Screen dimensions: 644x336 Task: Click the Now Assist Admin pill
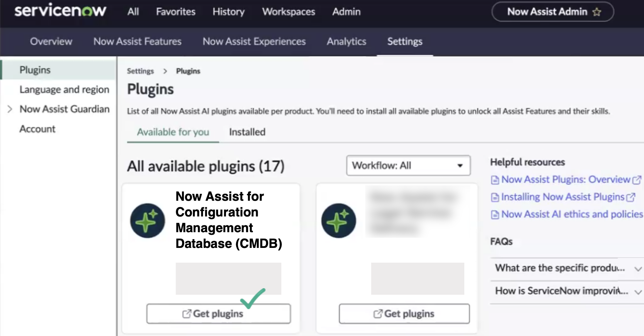point(553,12)
